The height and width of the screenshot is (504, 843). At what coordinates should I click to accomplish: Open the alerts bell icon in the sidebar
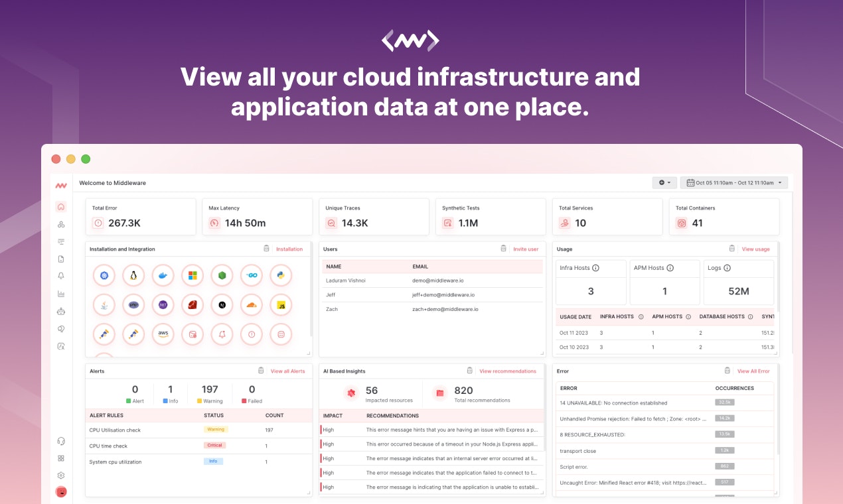click(61, 277)
